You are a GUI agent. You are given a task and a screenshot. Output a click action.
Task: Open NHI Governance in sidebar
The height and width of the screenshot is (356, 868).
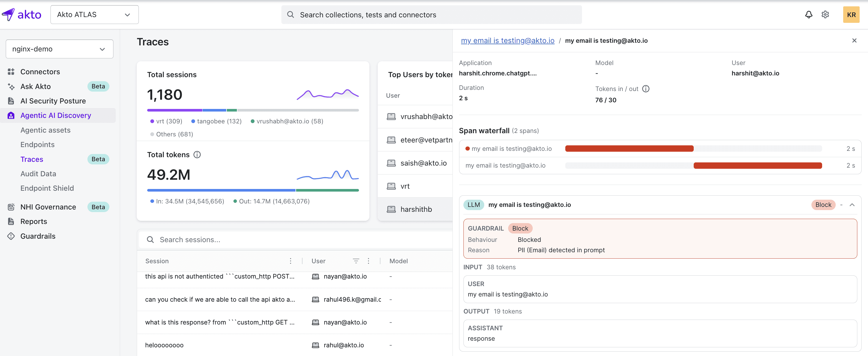48,207
